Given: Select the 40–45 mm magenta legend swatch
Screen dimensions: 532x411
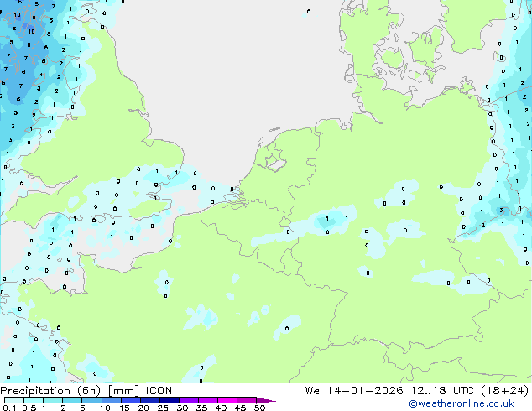Looking at the screenshot, I should pyautogui.click(x=227, y=400).
